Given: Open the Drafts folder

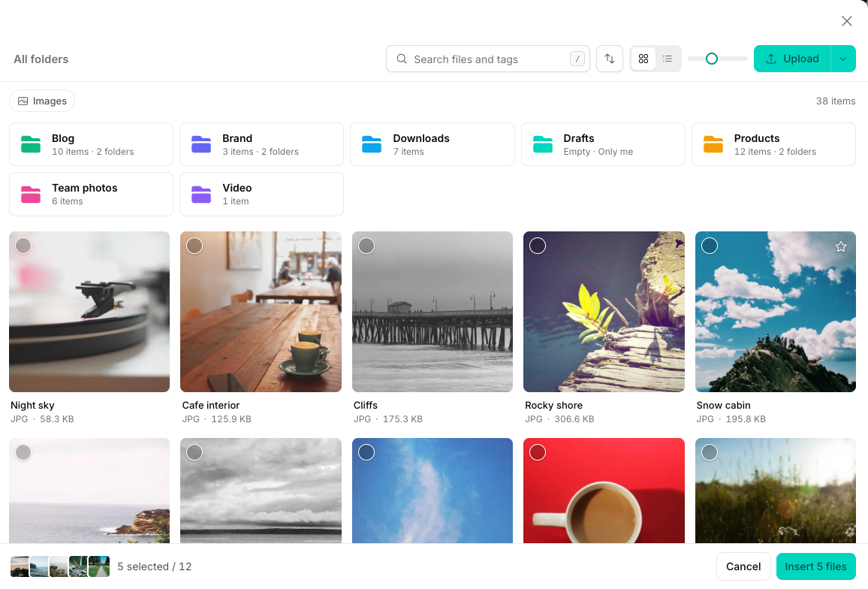Looking at the screenshot, I should click(603, 144).
